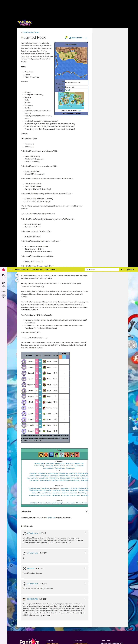
Task: Open the Tunod League link in Settlements
Action: [x=70, y=468]
